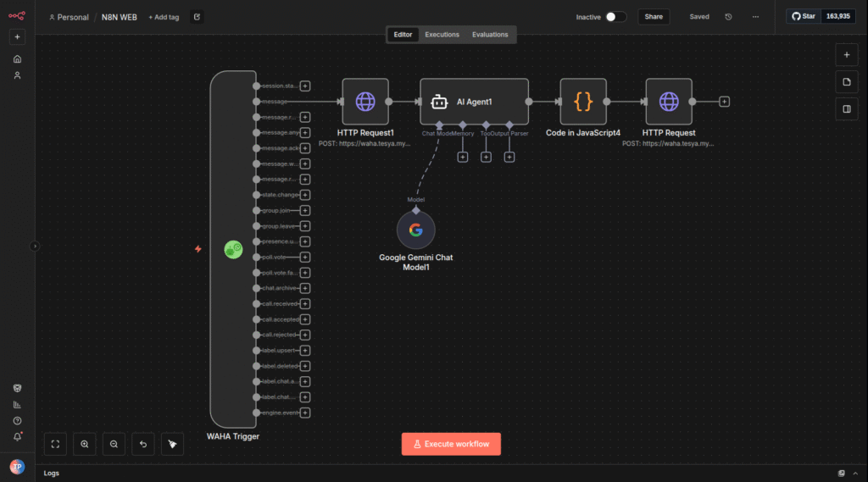Image resolution: width=868 pixels, height=482 pixels.
Task: Open the Google Gemini Chat Model1 node
Action: point(415,230)
